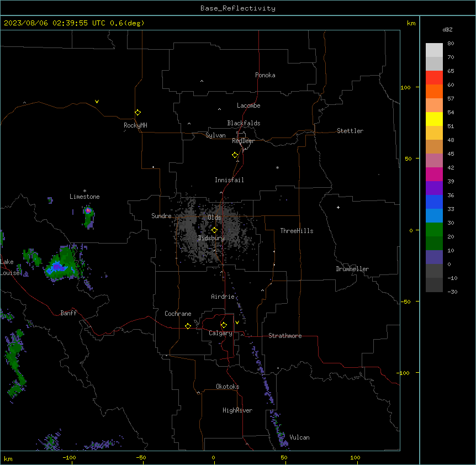This screenshot has height=465, width=476.
Task: Click the Ponoka city label
Action: pyautogui.click(x=265, y=75)
